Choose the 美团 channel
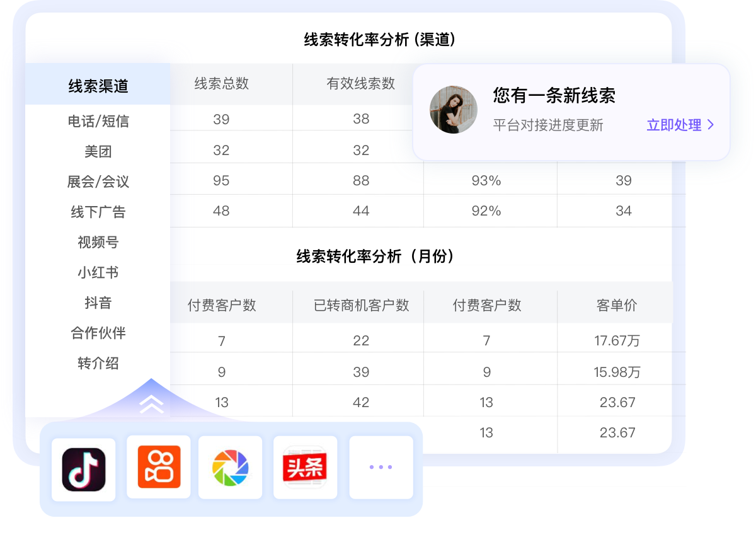 click(98, 151)
